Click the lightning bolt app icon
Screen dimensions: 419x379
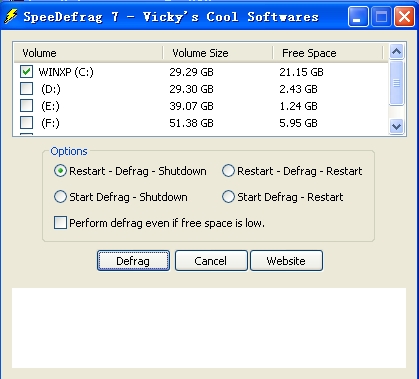pyautogui.click(x=11, y=16)
